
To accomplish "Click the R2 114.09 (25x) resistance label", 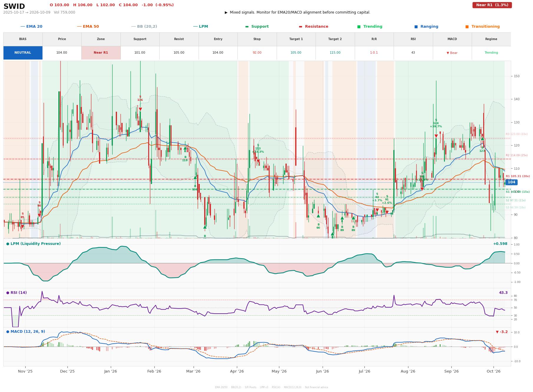I will (517, 155).
